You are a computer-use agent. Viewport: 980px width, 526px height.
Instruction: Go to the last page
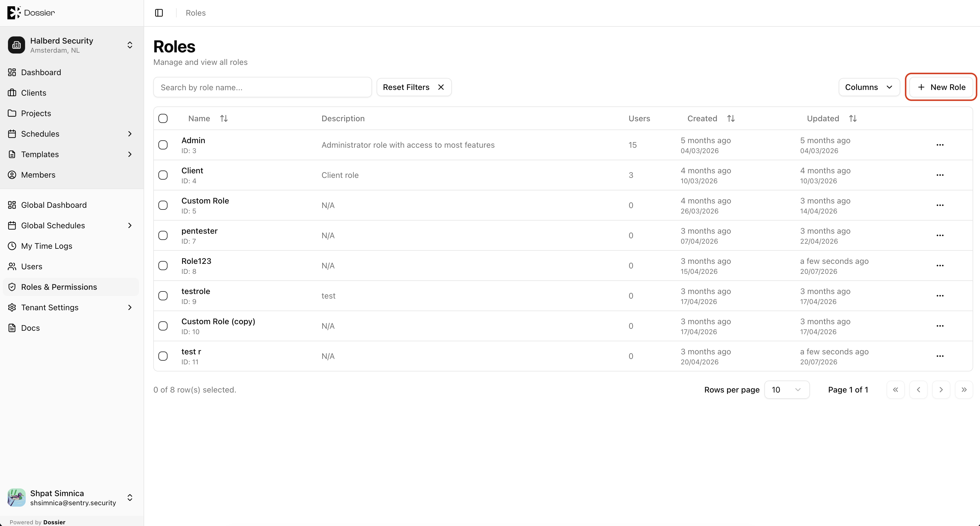(x=964, y=390)
